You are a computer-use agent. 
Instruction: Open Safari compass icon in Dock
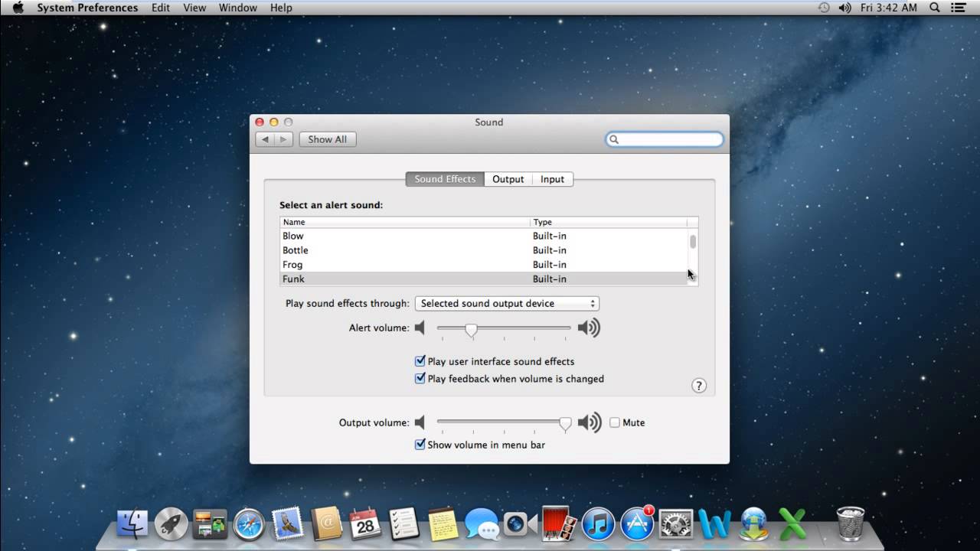249,524
